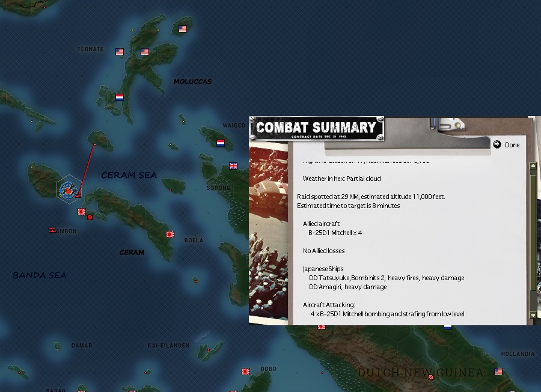Click the red dot base on Kai-Eilanden island

pos(209,350)
